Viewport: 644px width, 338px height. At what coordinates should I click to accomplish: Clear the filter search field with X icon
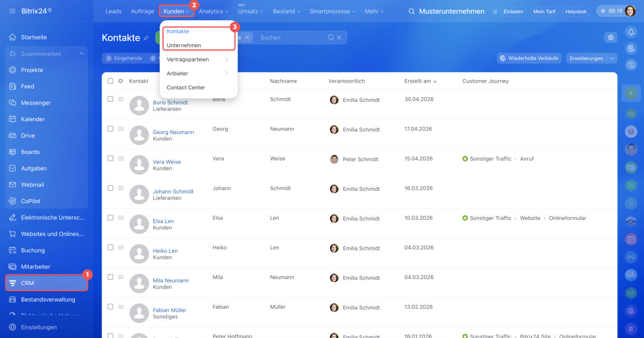[x=339, y=37]
